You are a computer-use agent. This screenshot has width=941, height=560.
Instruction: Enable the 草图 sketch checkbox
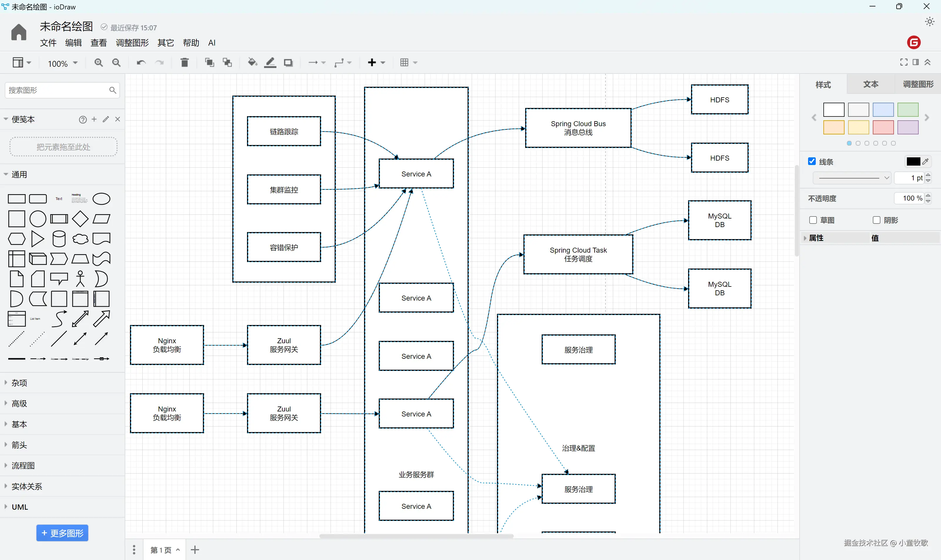pyautogui.click(x=813, y=220)
